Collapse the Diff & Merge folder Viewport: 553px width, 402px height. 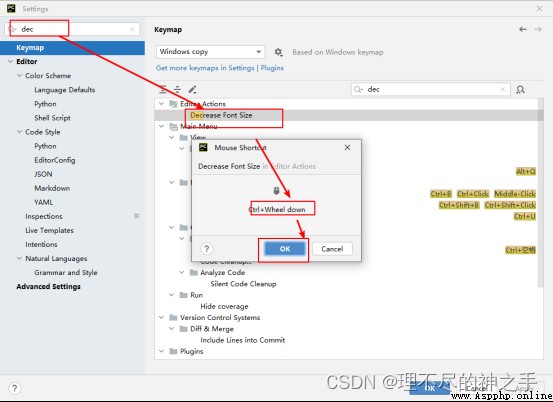(171, 329)
